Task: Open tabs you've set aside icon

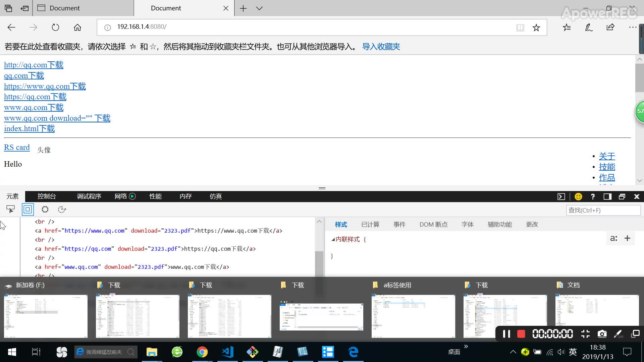Action: coord(8,8)
